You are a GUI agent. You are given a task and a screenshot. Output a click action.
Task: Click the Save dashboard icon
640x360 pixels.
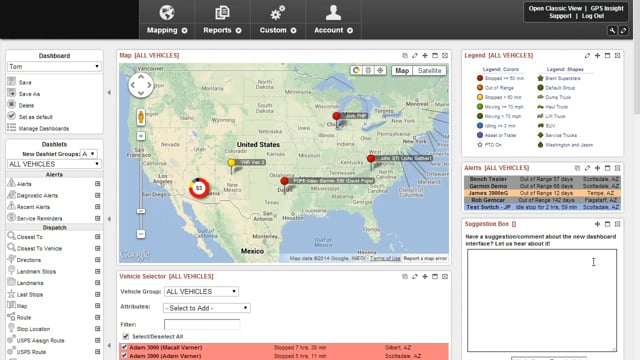[x=11, y=82]
